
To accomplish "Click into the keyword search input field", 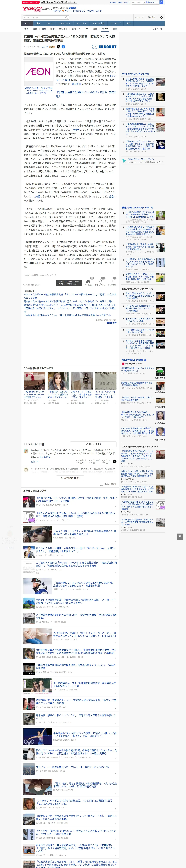I will pos(44,17).
